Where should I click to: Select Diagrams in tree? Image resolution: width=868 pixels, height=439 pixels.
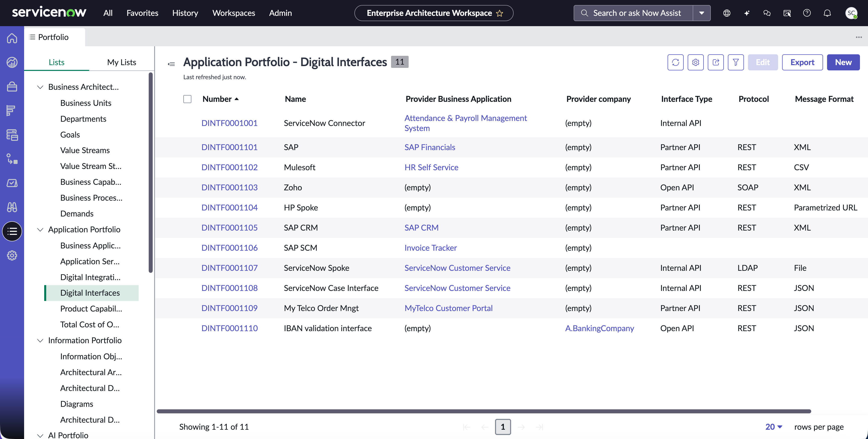tap(77, 404)
